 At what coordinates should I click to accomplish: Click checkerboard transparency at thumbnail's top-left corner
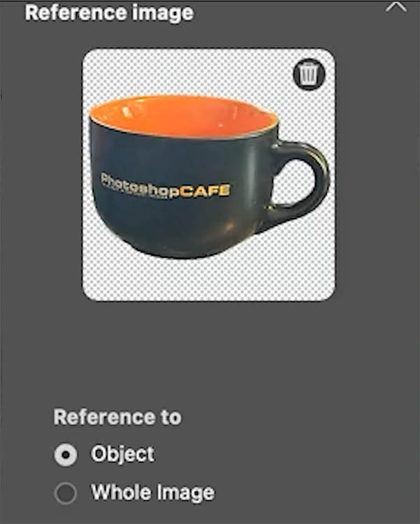[x=97, y=65]
